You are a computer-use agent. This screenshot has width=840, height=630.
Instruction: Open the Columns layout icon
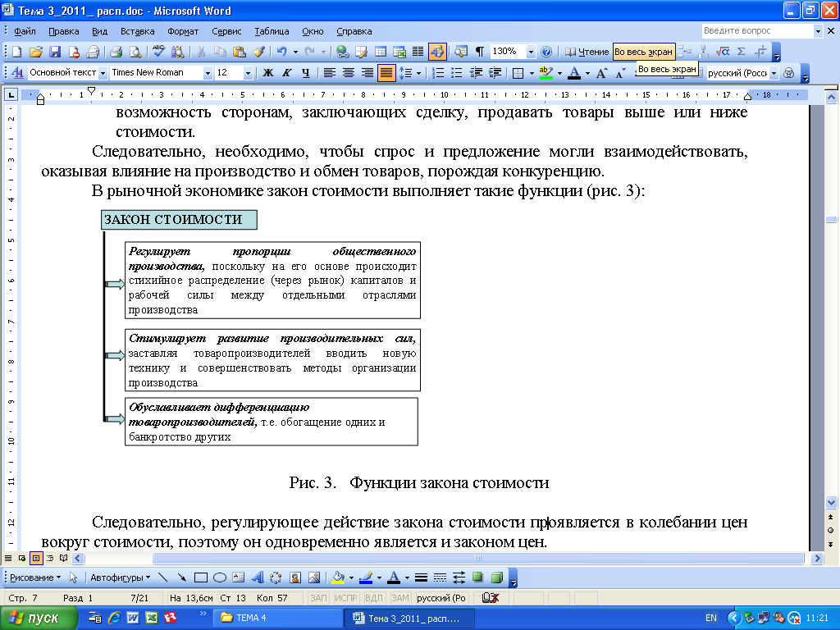(x=418, y=52)
